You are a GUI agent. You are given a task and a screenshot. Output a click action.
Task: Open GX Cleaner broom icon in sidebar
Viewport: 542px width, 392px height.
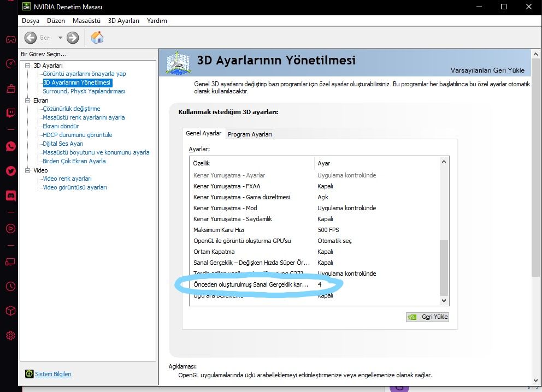pyautogui.click(x=10, y=89)
